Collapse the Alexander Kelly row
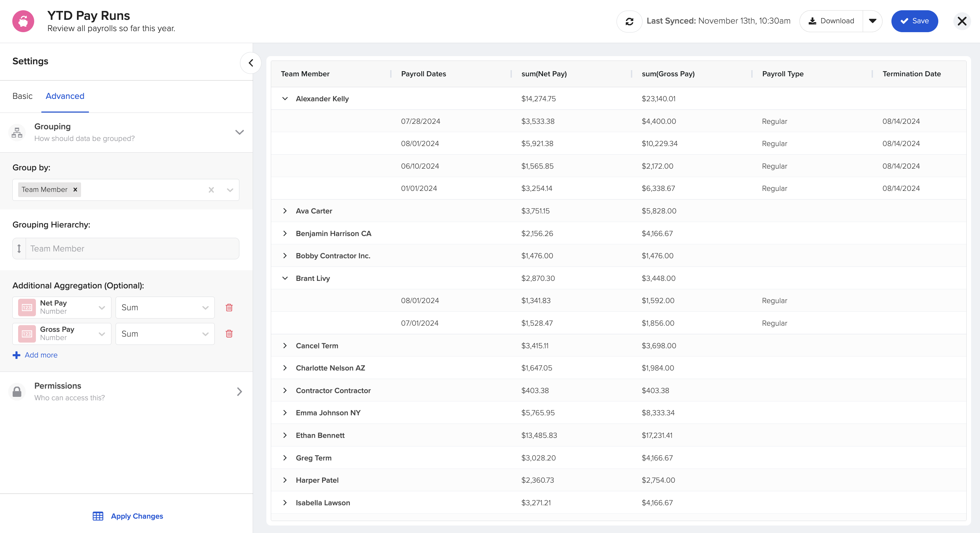 [x=285, y=99]
